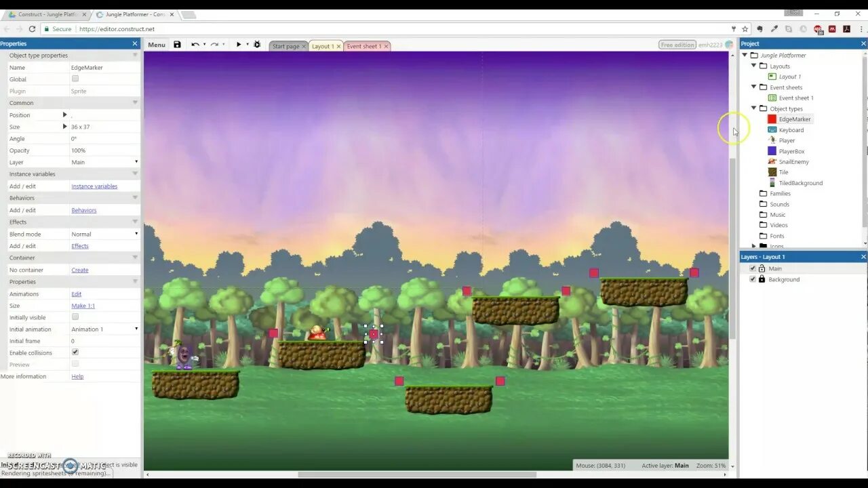Preview the layout with the play icon

238,45
